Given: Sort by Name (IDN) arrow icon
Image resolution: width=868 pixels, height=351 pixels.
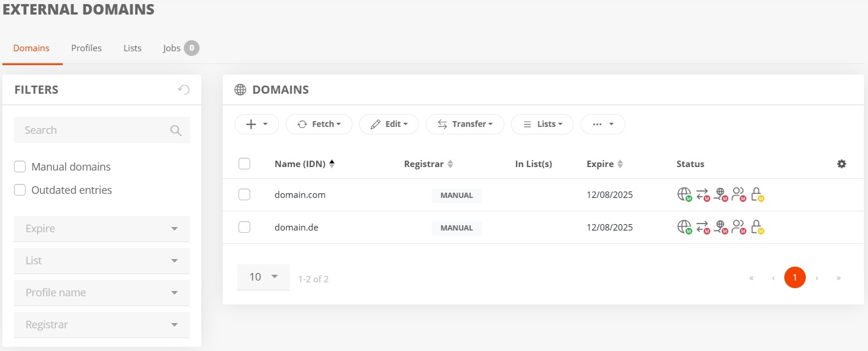Looking at the screenshot, I should pos(332,164).
